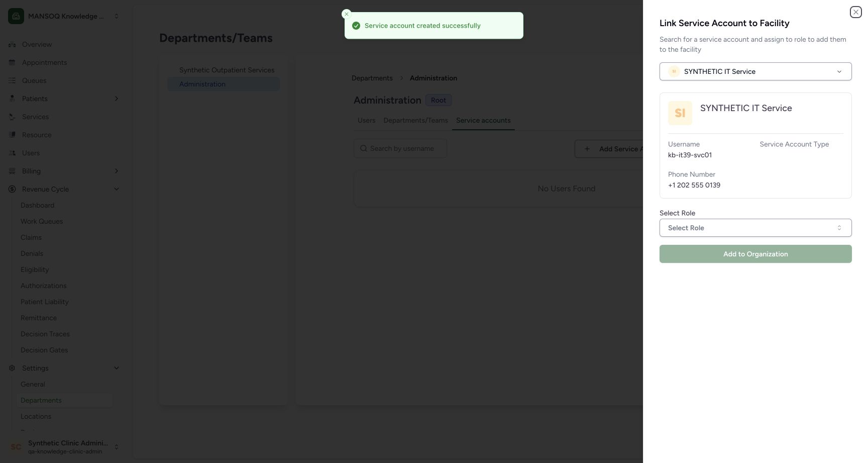Open the Work Queues page

pyautogui.click(x=42, y=221)
